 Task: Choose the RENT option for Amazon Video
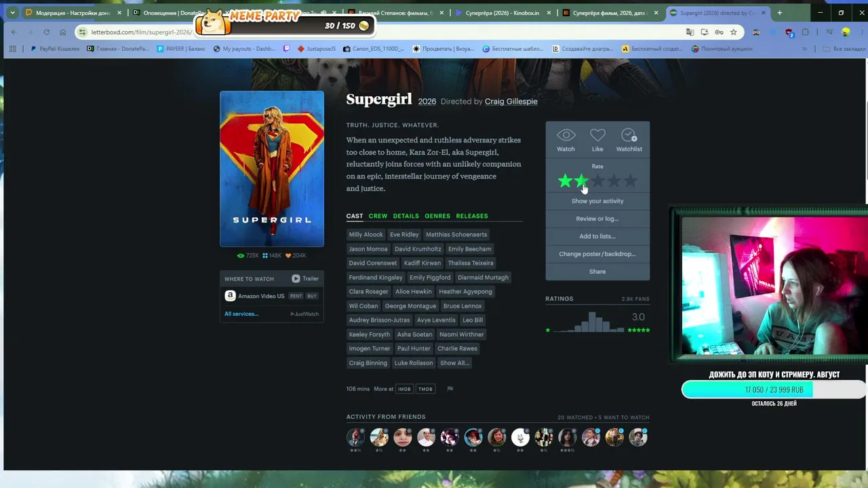[x=296, y=296]
